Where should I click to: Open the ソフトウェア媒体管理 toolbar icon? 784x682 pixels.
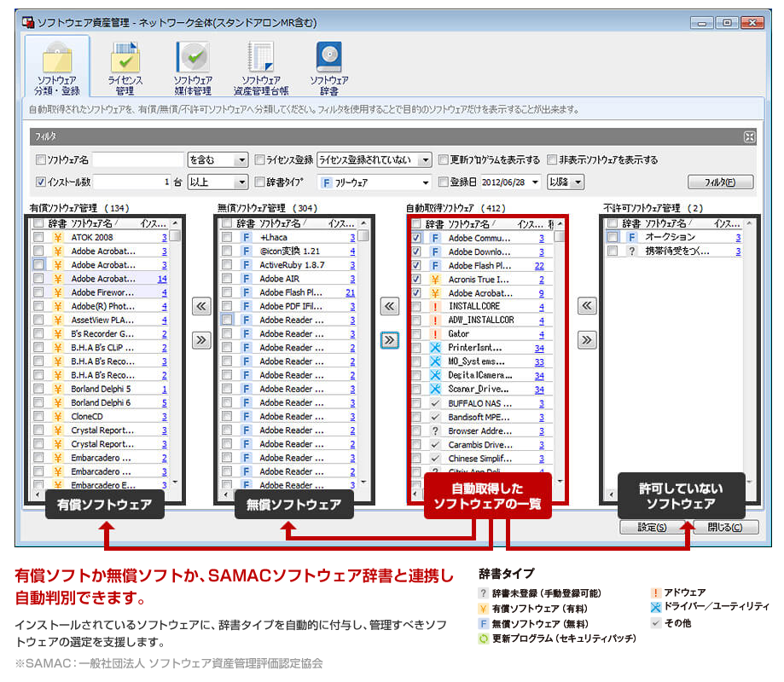[193, 68]
